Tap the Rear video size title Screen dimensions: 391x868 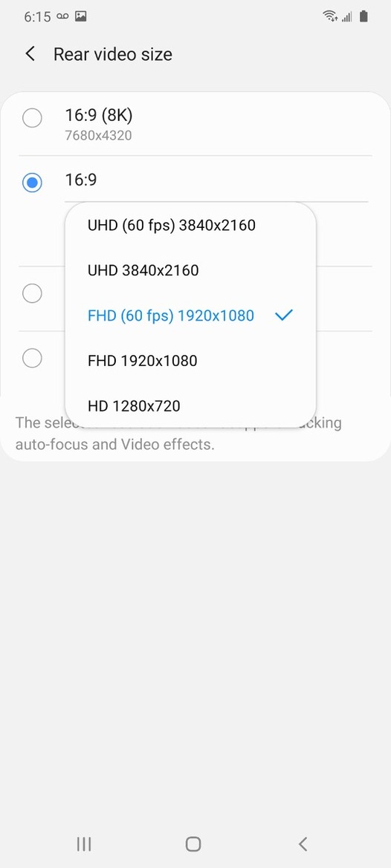(x=112, y=54)
